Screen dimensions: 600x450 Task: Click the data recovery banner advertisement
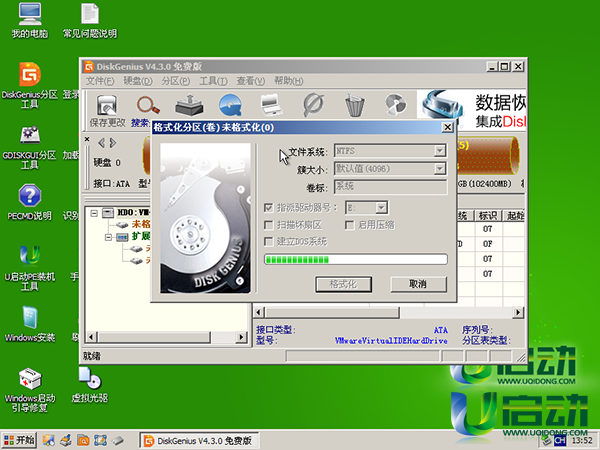[x=471, y=109]
